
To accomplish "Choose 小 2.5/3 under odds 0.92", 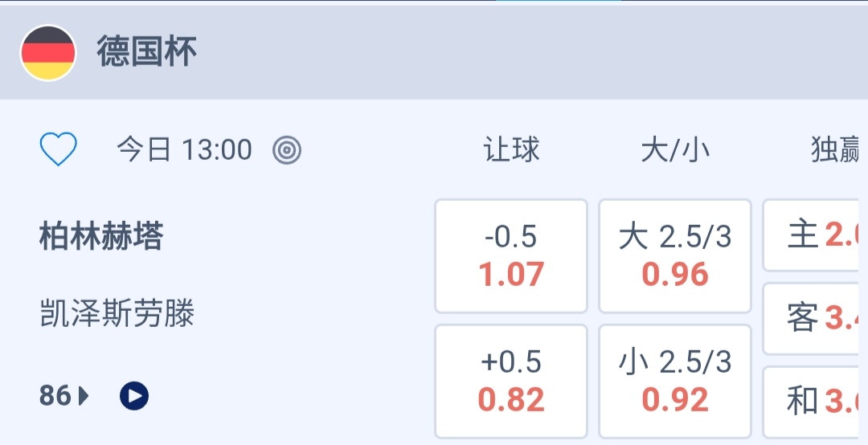I will pos(675,382).
